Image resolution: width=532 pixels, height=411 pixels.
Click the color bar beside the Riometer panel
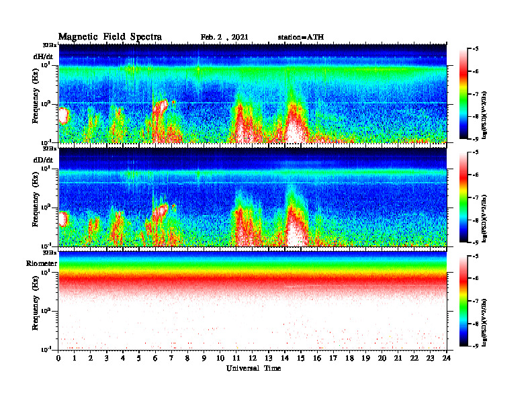(x=463, y=301)
